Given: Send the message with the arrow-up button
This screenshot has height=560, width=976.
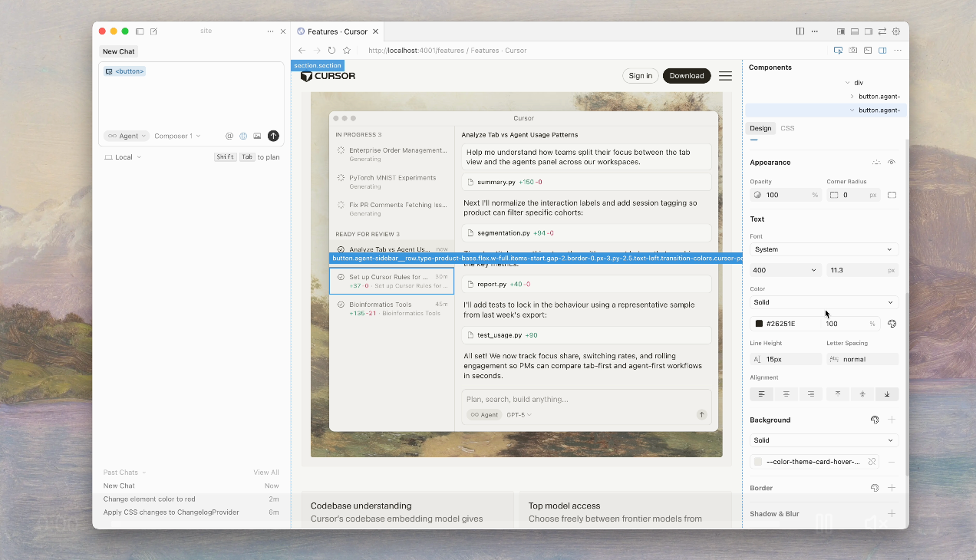Looking at the screenshot, I should pos(273,136).
